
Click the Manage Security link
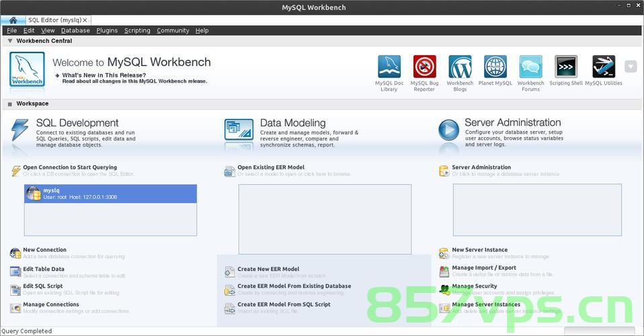click(x=475, y=286)
